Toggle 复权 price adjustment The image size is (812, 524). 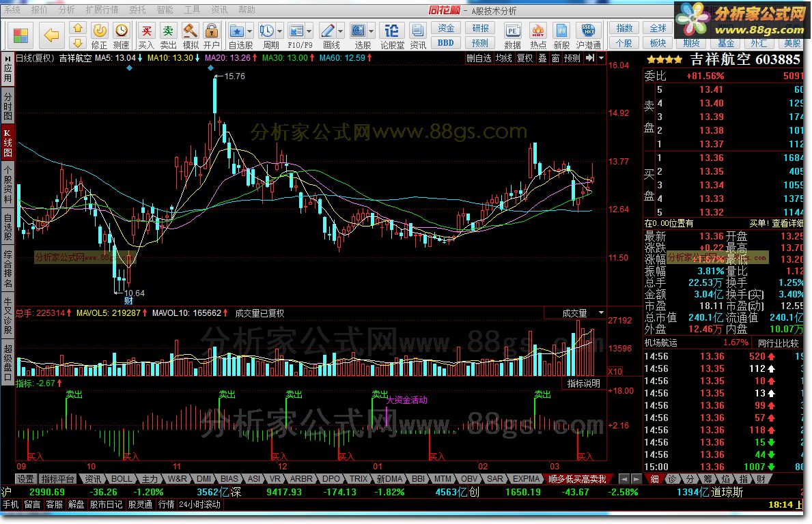point(525,58)
